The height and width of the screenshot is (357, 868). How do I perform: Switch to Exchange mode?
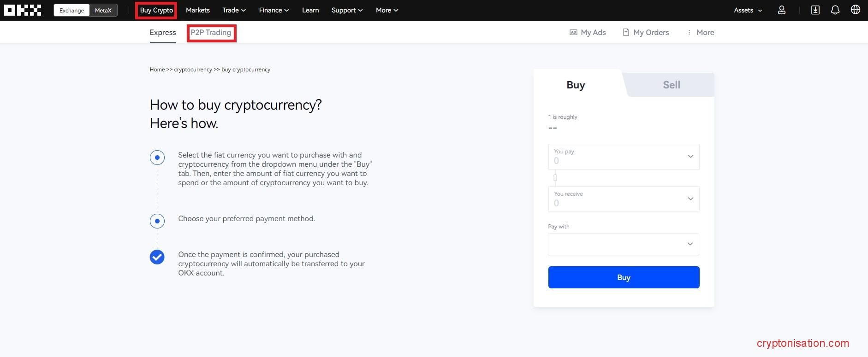(71, 10)
